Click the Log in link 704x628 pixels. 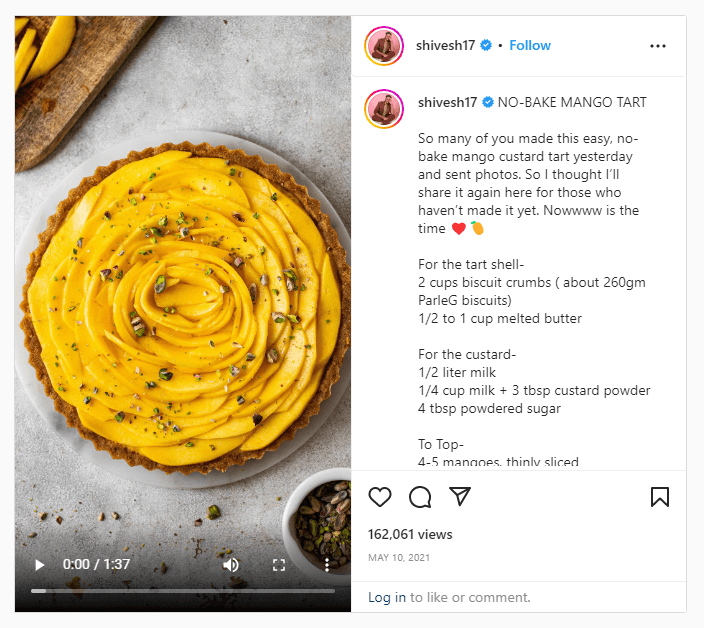(x=387, y=598)
